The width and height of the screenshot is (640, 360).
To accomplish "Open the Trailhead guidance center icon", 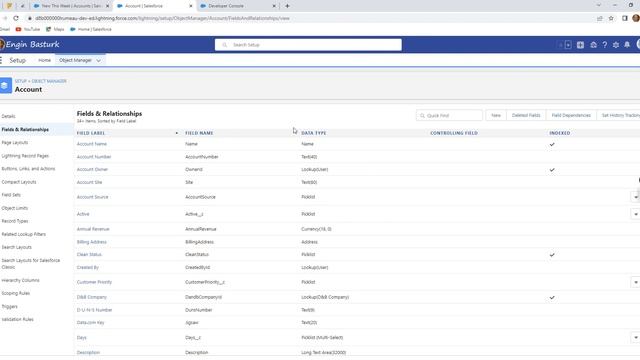I will pyautogui.click(x=593, y=45).
